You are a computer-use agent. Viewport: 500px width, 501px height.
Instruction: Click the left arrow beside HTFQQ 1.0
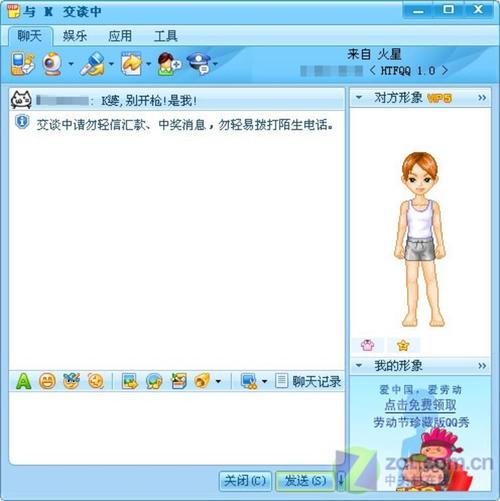pyautogui.click(x=373, y=70)
